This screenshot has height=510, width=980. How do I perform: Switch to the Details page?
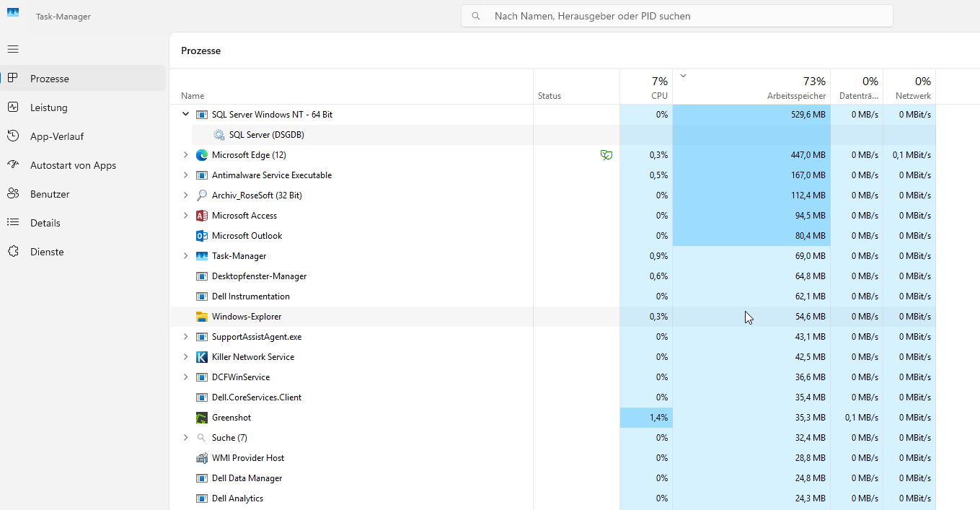pyautogui.click(x=84, y=223)
